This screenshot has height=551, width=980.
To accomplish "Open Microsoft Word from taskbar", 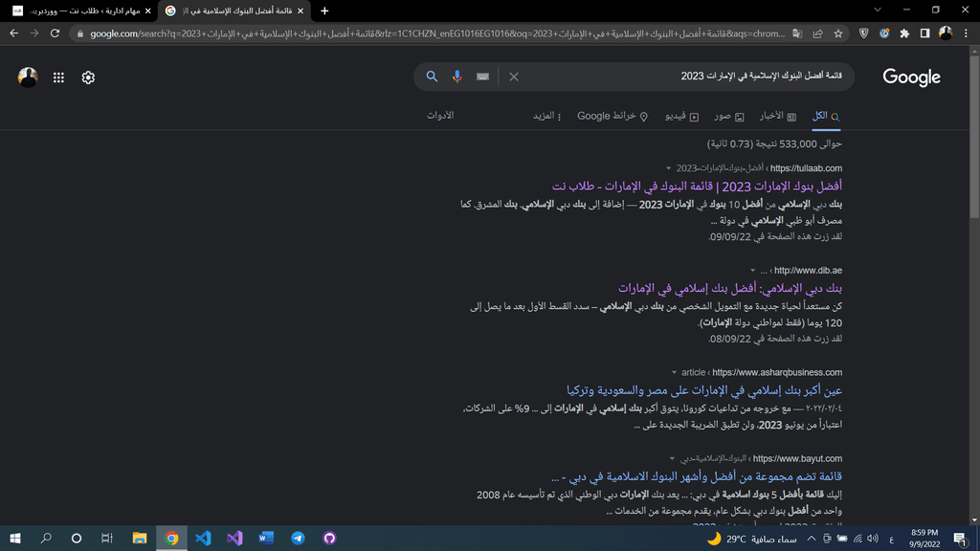I will click(x=266, y=538).
